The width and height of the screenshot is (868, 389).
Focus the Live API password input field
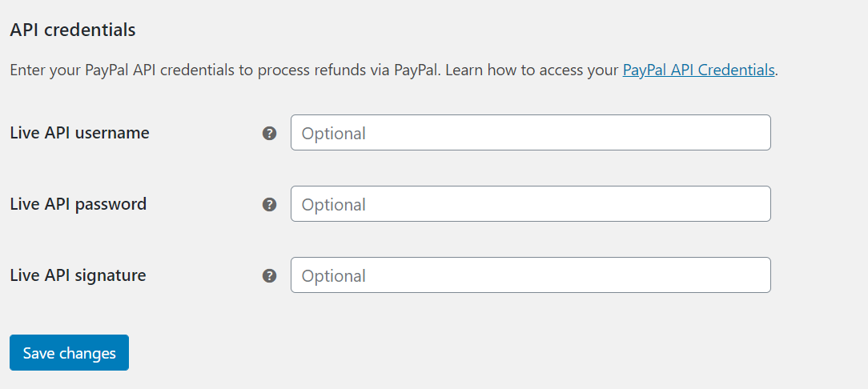click(530, 204)
